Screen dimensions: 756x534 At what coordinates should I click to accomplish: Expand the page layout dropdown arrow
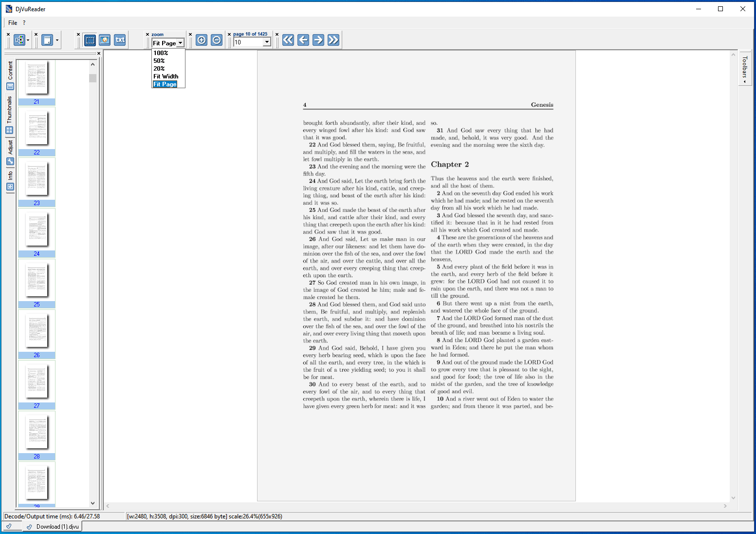pos(57,40)
